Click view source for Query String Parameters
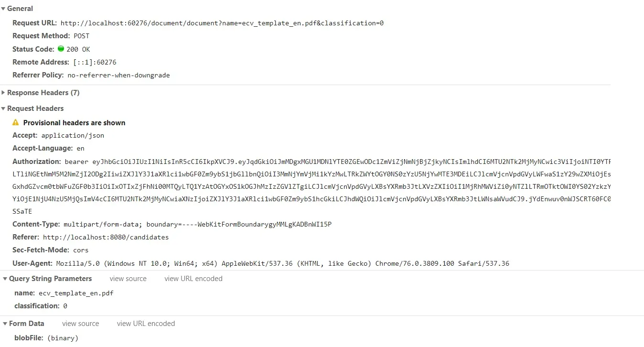The image size is (644, 347). (x=128, y=279)
